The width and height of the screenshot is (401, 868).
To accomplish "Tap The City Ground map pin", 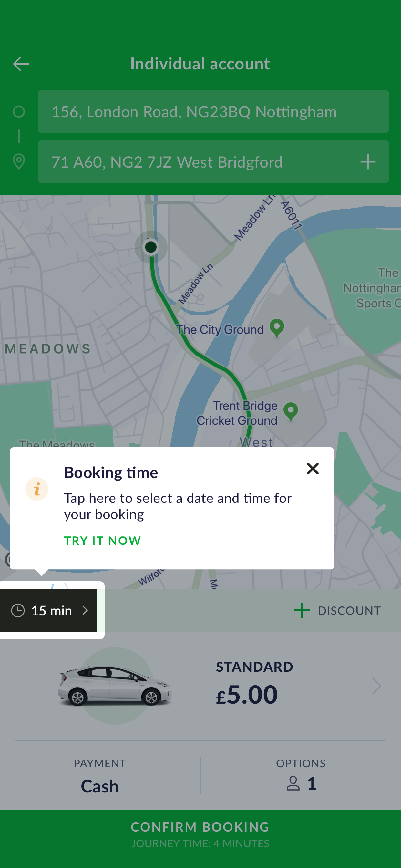I will point(277,327).
